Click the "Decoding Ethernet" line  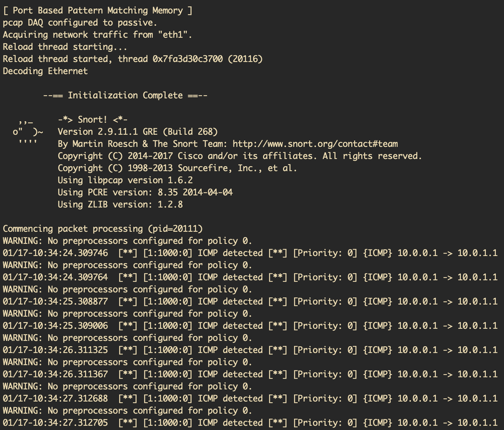45,71
